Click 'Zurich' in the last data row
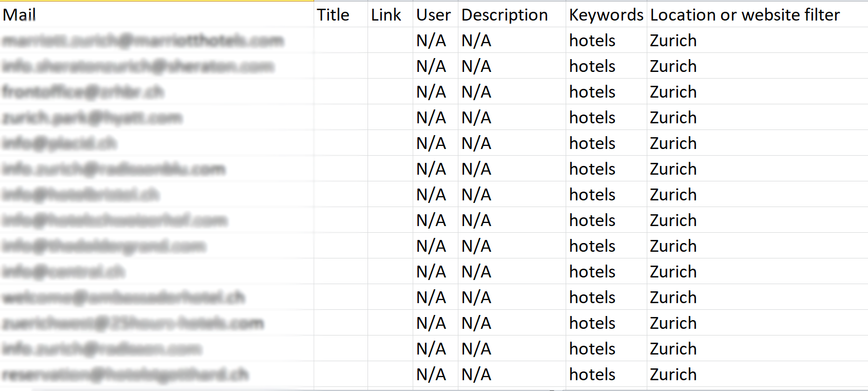Image resolution: width=868 pixels, height=391 pixels. (673, 375)
